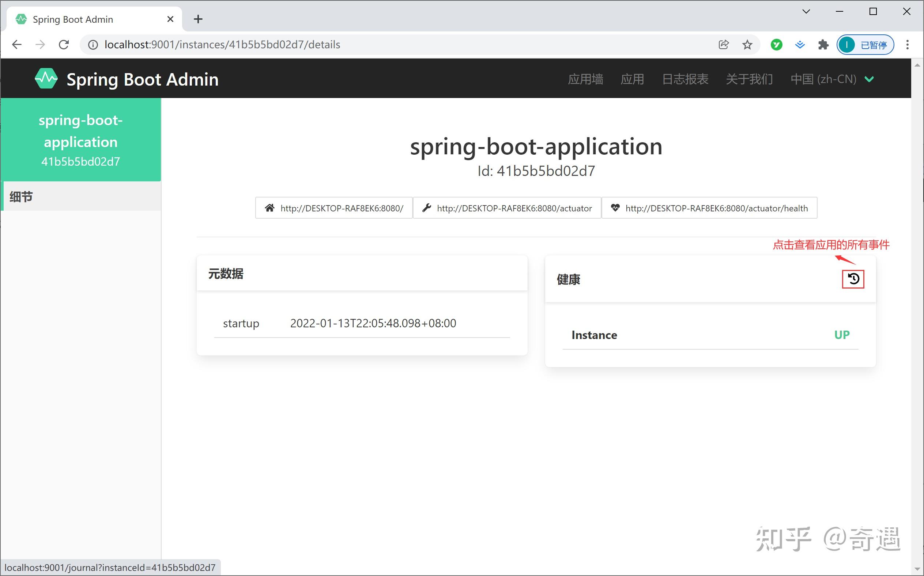
Task: Open Chrome extensions via the puzzle icon
Action: pyautogui.click(x=823, y=45)
